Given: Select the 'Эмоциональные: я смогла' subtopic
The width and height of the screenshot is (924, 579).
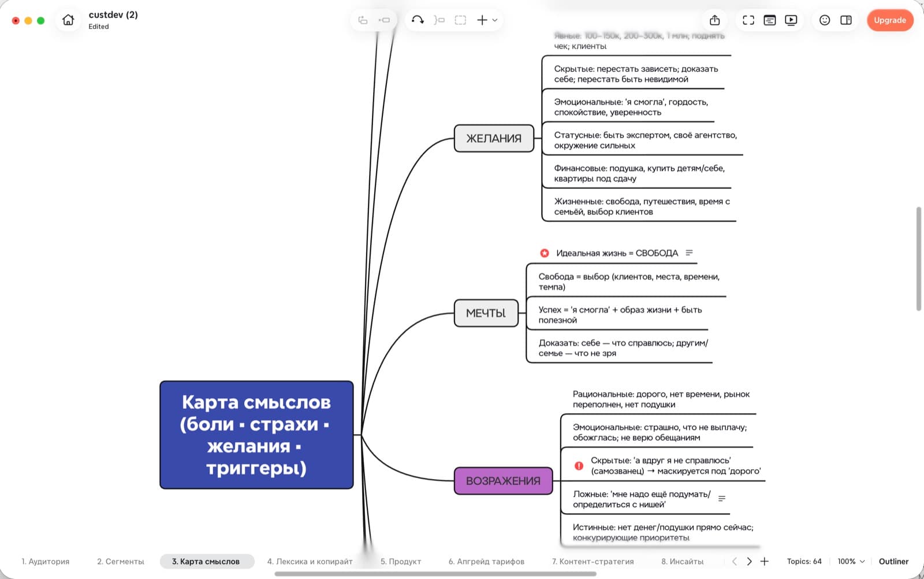Looking at the screenshot, I should pos(631,107).
